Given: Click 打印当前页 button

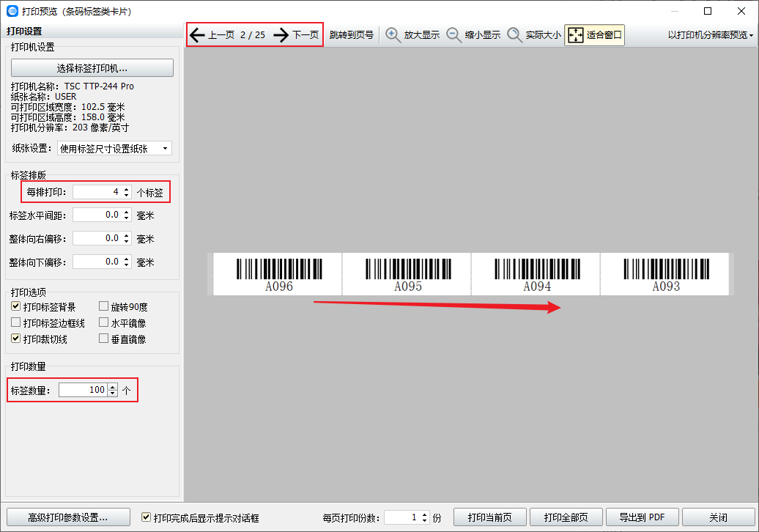Looking at the screenshot, I should 490,517.
